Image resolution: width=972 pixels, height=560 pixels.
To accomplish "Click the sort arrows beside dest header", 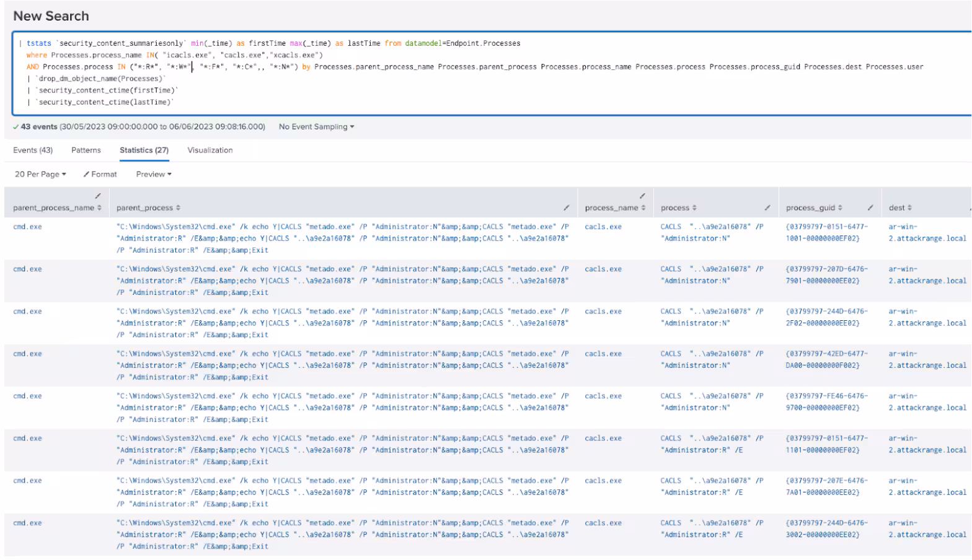I will (909, 208).
